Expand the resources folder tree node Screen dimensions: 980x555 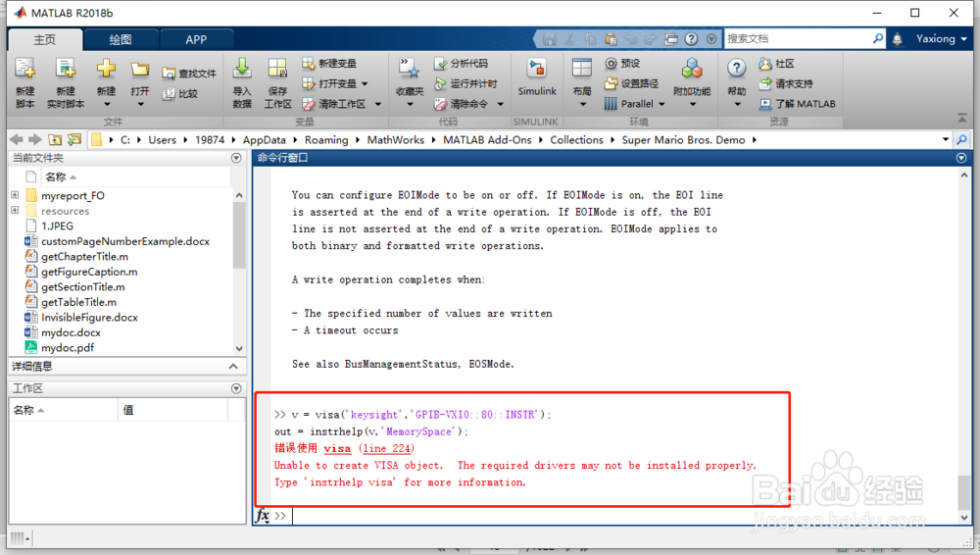coord(15,210)
